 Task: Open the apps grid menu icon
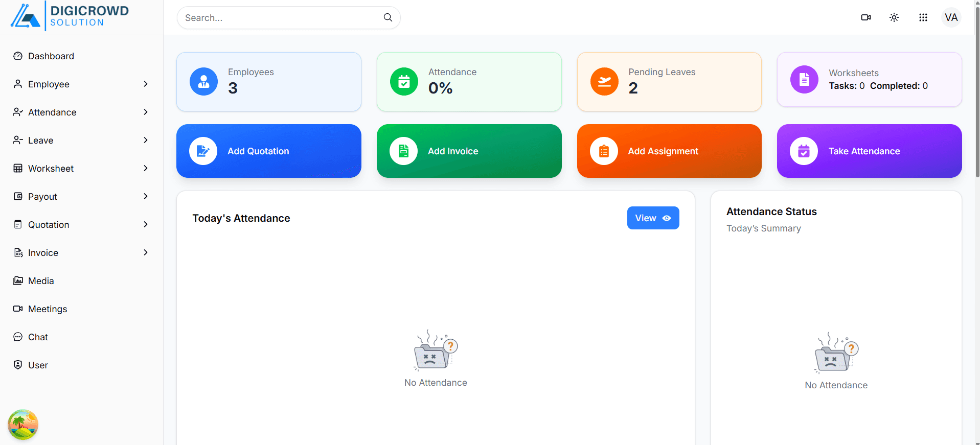pyautogui.click(x=923, y=17)
